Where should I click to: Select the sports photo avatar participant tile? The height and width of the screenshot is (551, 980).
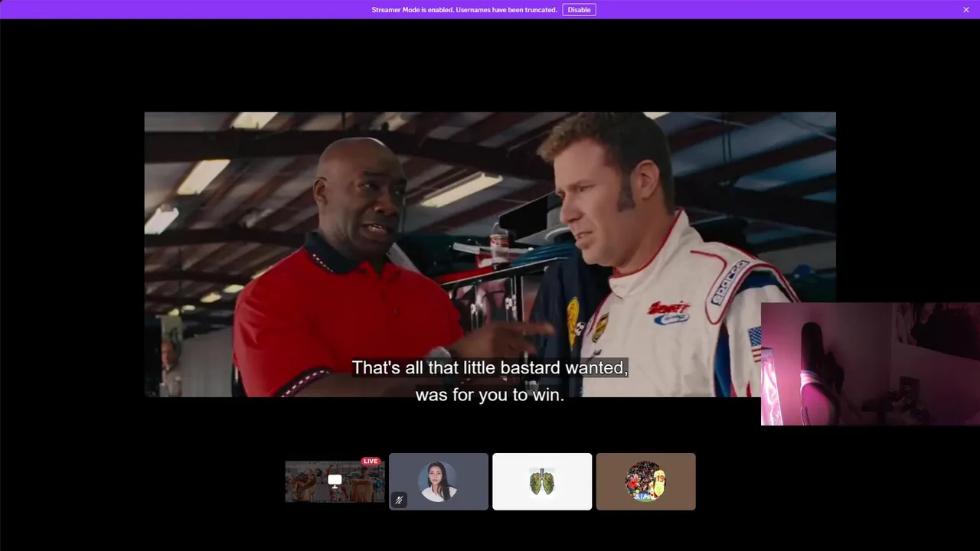[646, 481]
